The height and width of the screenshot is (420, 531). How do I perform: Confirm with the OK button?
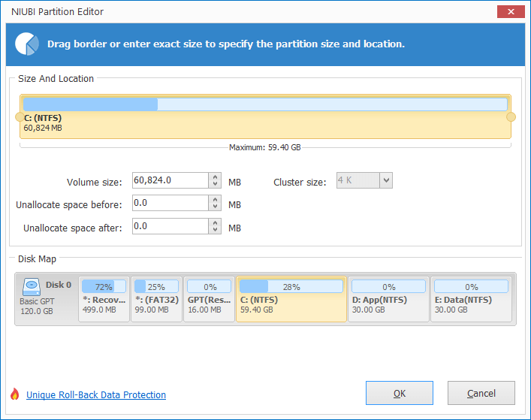pos(400,393)
